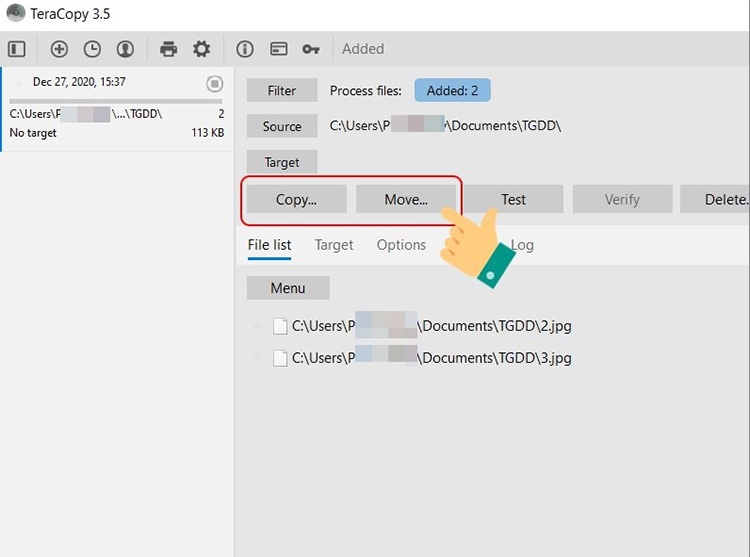Switch to the Target tab
750x557 pixels.
click(x=334, y=245)
